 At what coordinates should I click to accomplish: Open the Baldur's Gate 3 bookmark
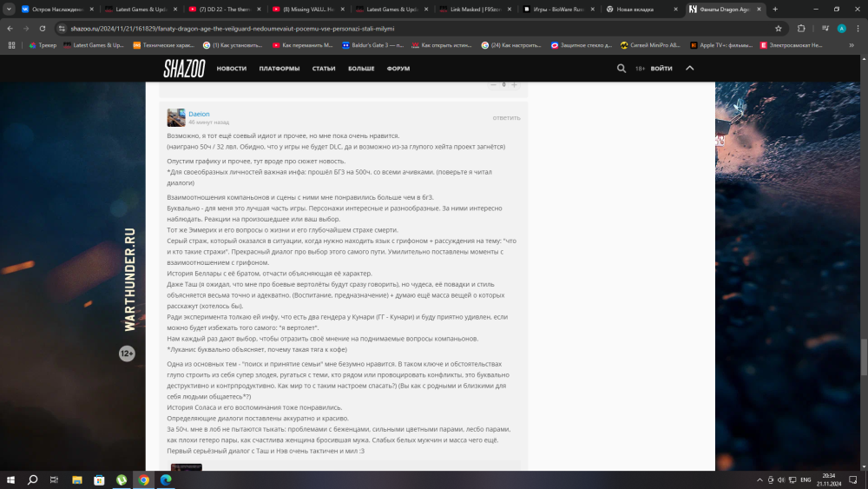click(x=373, y=45)
